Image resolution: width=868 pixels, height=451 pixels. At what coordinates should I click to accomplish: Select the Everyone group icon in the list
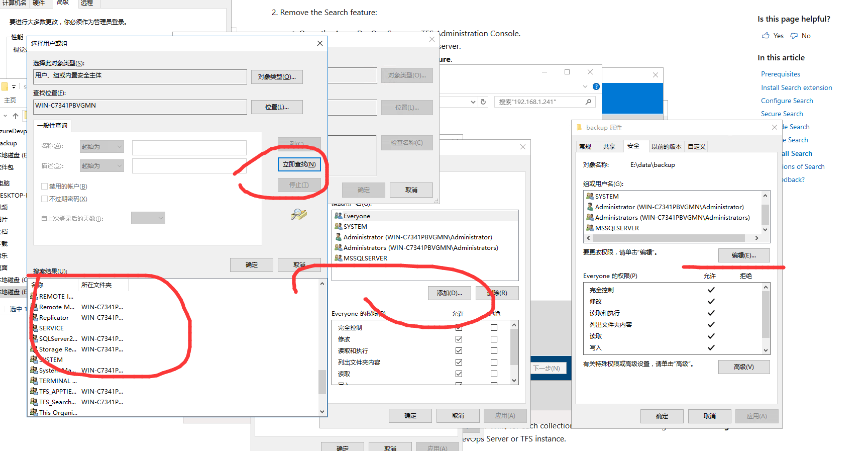click(339, 216)
